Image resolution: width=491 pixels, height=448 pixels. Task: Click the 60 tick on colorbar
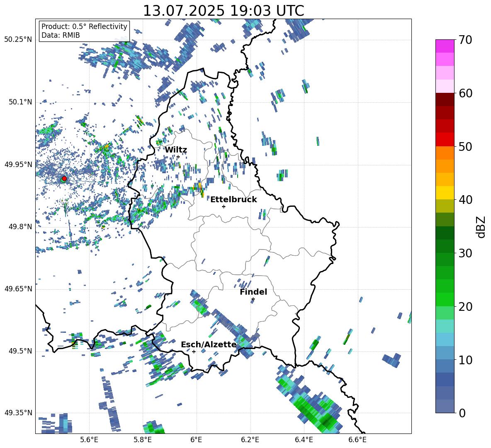465,93
